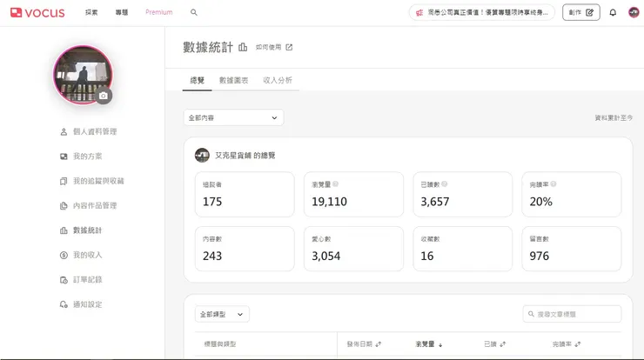This screenshot has height=360, width=644.
Task: Click the 愛心數 3,054 card
Action: (353, 249)
